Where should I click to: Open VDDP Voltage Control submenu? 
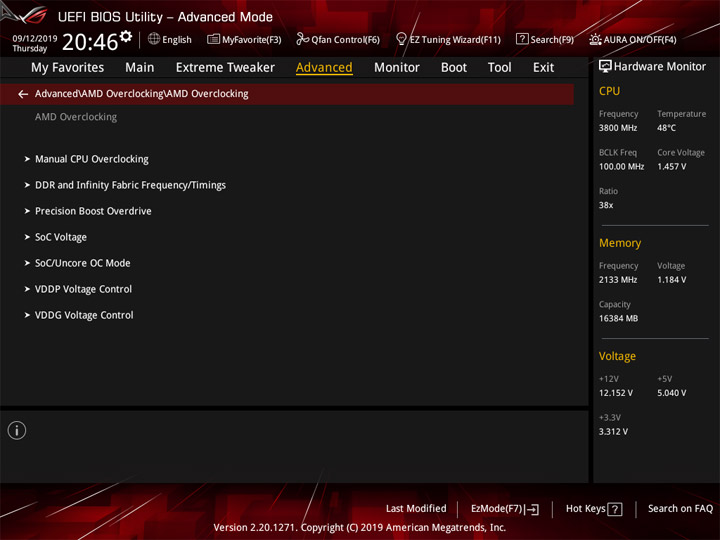[83, 289]
